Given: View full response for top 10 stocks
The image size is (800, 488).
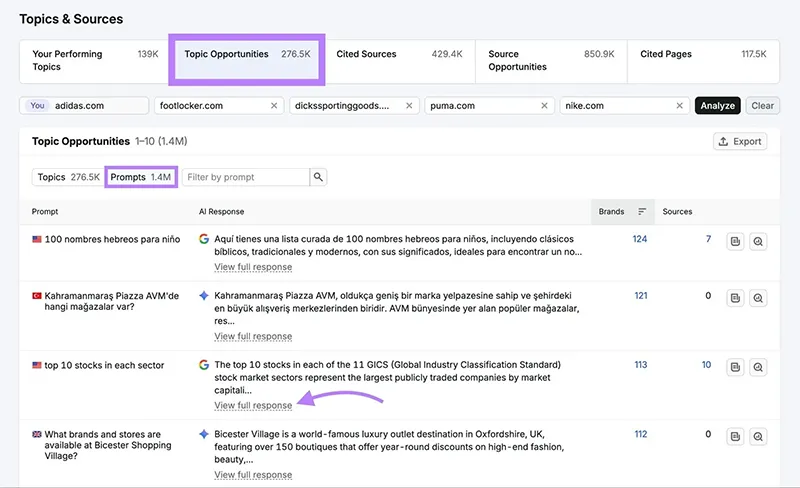Looking at the screenshot, I should coord(253,405).
